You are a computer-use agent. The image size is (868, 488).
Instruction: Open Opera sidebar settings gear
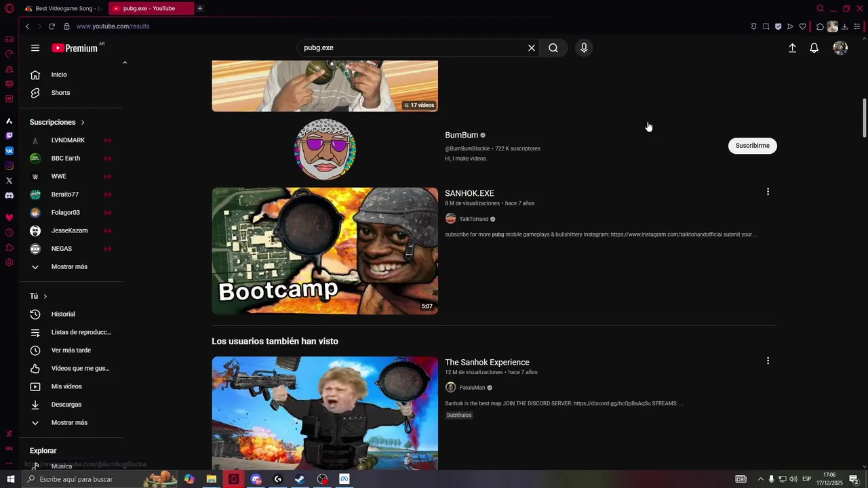(x=9, y=262)
